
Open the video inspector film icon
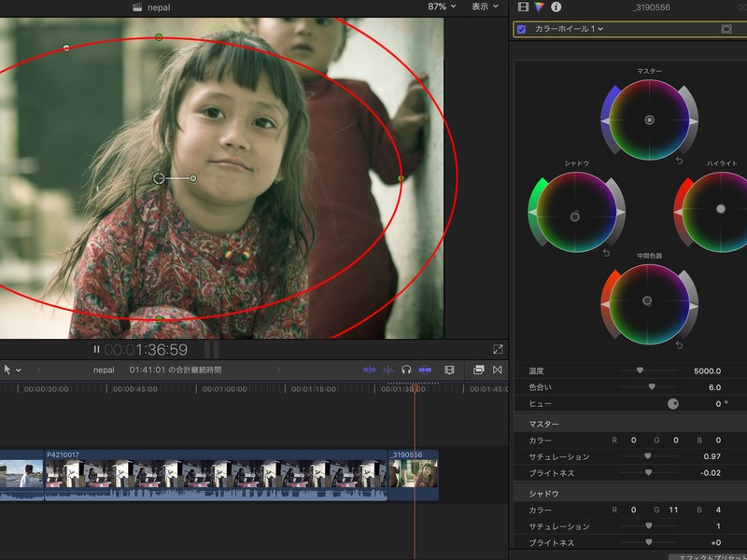(523, 7)
